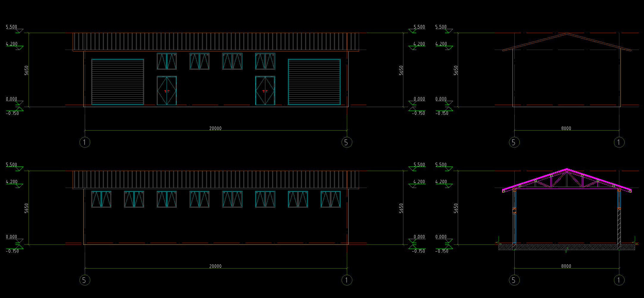Select the leftmost window in the rear elevation
This screenshot has width=644, height=298.
coord(101,199)
